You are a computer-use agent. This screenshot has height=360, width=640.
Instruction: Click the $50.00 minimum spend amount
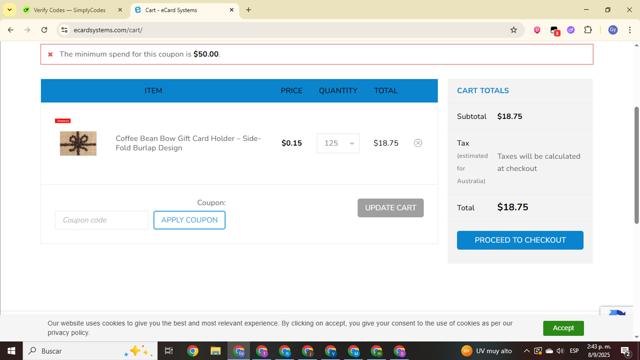point(206,54)
